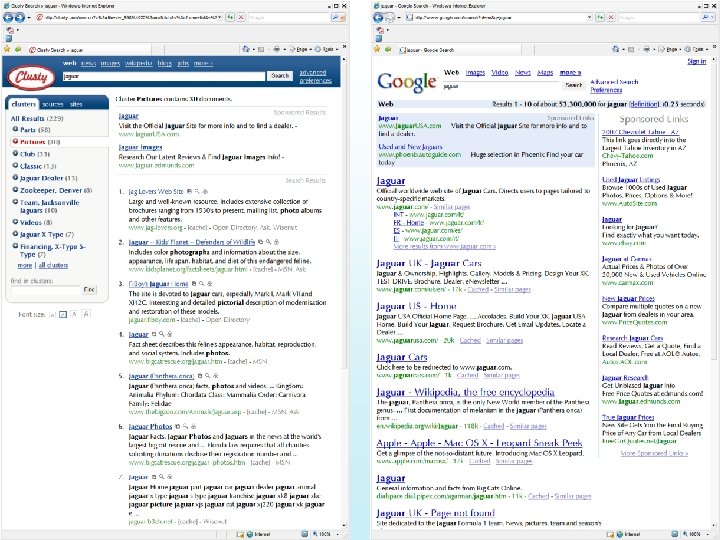Click the Home icon in the Google window

[615, 49]
